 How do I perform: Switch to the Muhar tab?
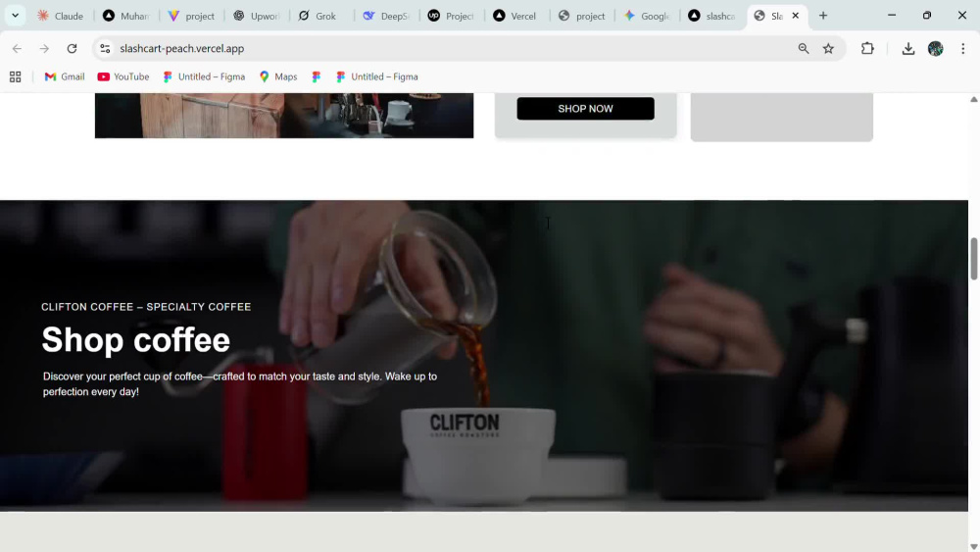126,16
